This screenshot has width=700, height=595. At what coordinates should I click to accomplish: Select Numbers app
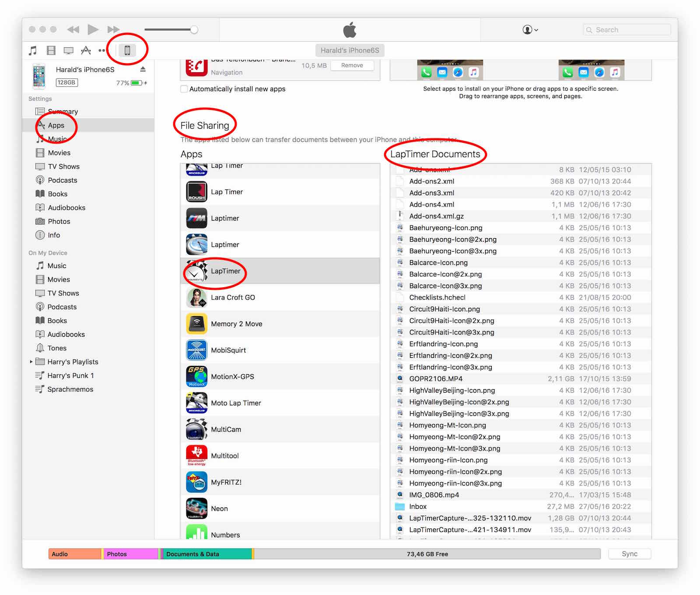click(x=280, y=531)
